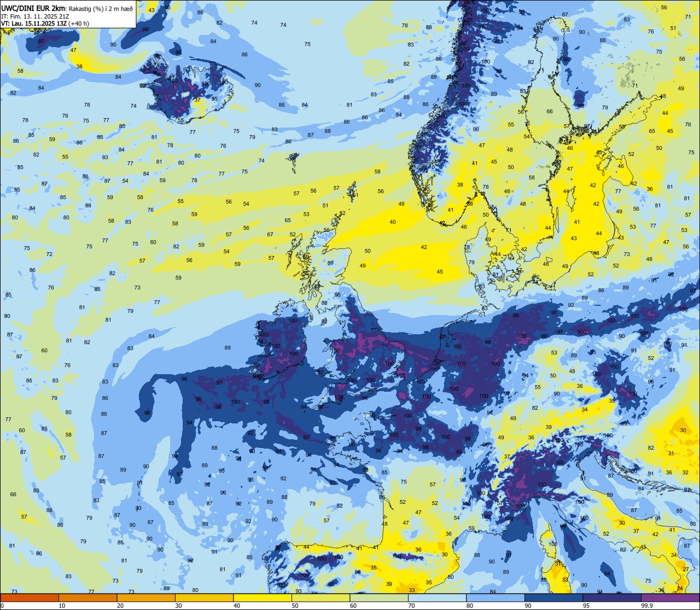Click the dark orange 0–10 legend swatch
700x610 pixels.
tap(30, 597)
